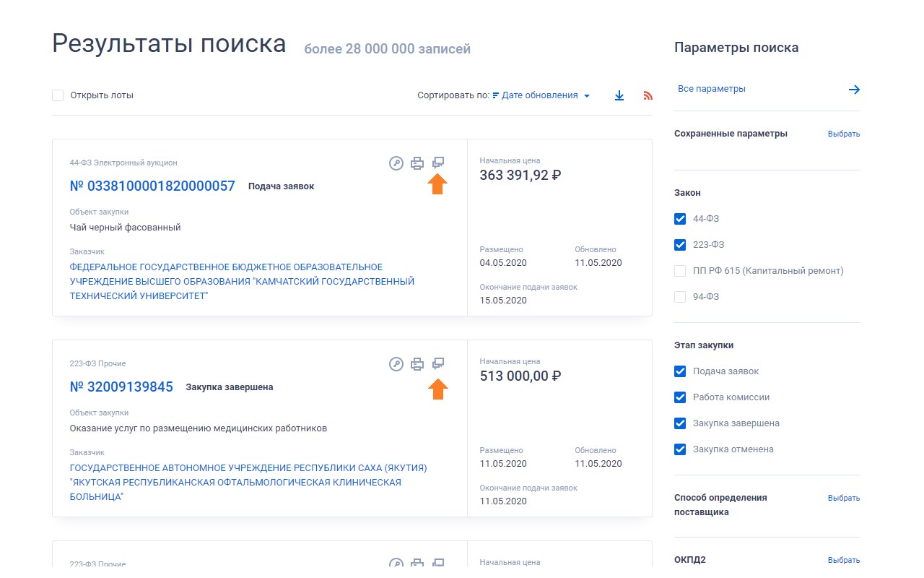924x578 pixels.
Task: Click Выбрать next to ОКПД2
Action: coord(844,561)
